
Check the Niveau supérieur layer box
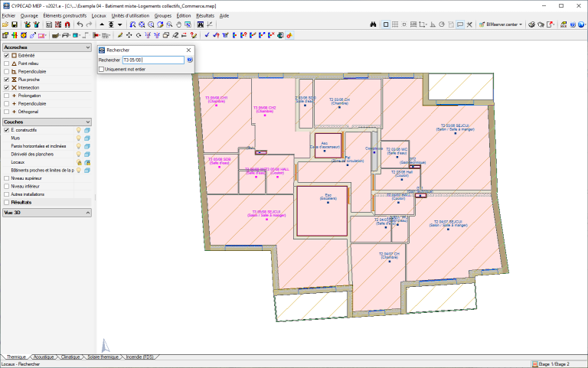(6, 178)
